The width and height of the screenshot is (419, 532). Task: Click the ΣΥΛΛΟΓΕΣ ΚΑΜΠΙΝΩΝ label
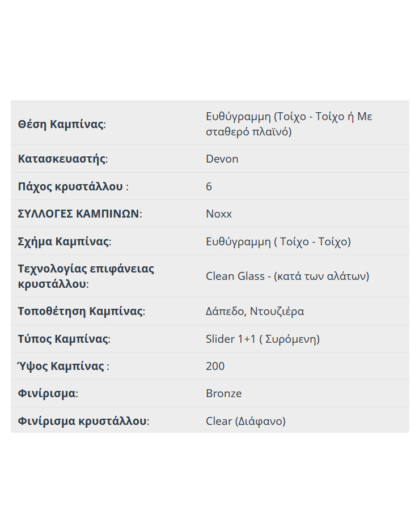[x=80, y=214]
